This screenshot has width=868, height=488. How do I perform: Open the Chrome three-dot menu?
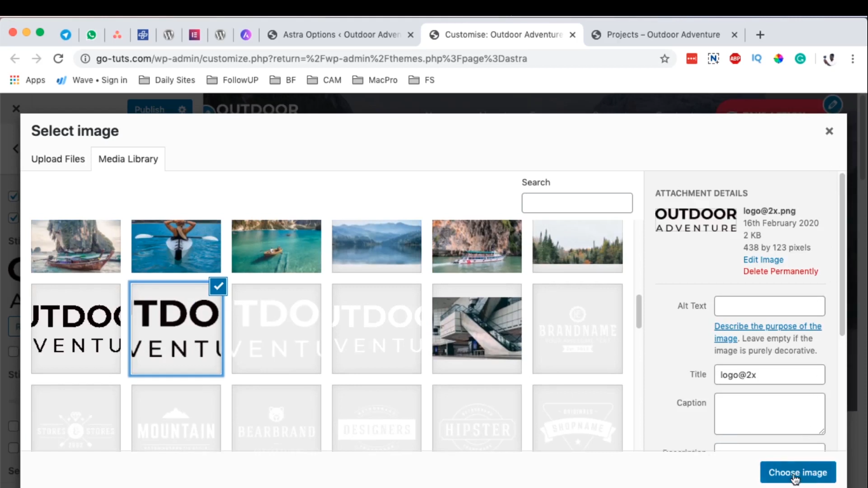click(x=852, y=58)
